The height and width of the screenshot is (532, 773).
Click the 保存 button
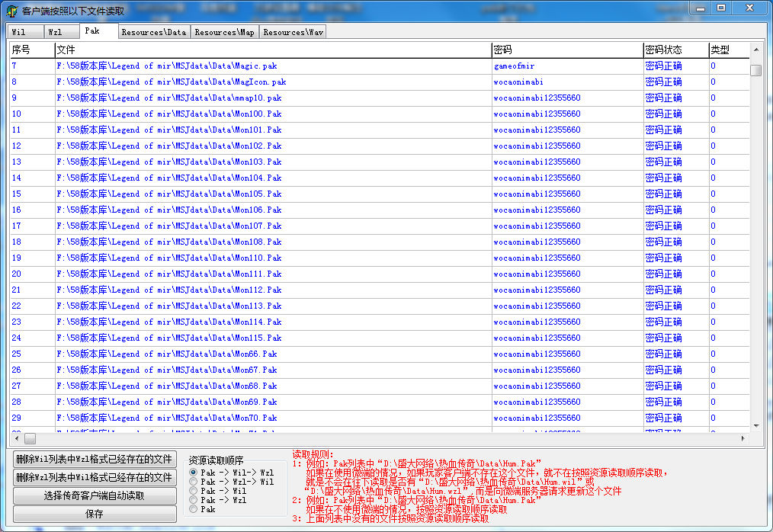[95, 514]
